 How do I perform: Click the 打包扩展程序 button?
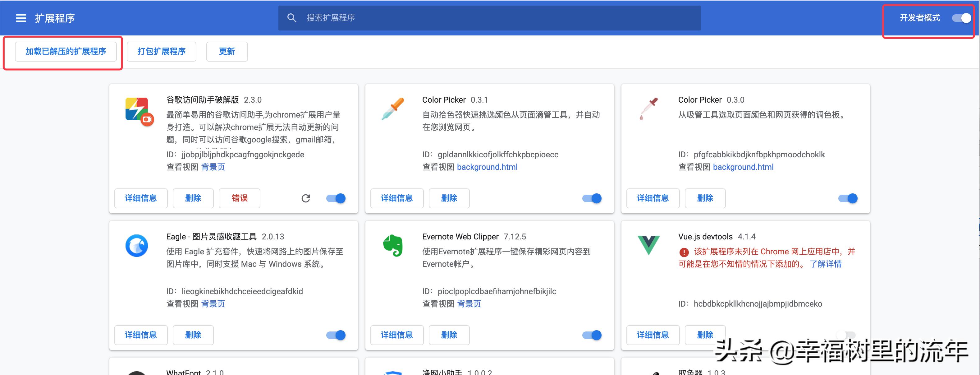pyautogui.click(x=161, y=51)
